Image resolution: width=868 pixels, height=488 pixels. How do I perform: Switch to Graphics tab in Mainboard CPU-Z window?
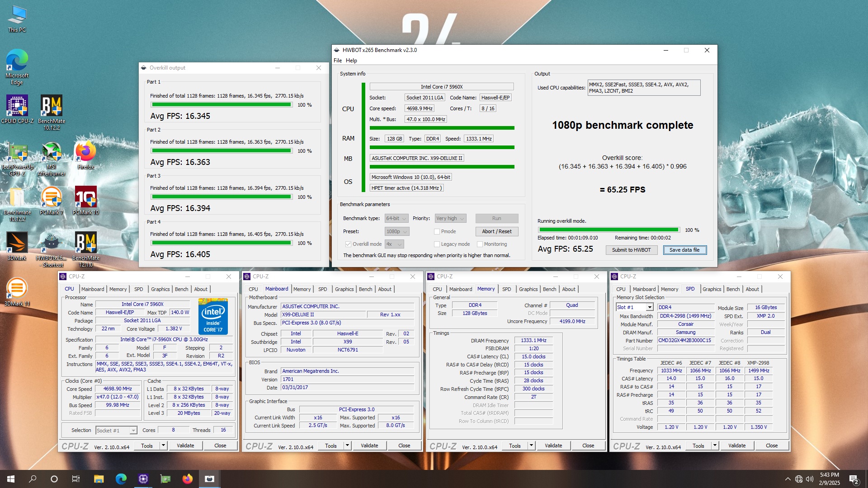(344, 289)
